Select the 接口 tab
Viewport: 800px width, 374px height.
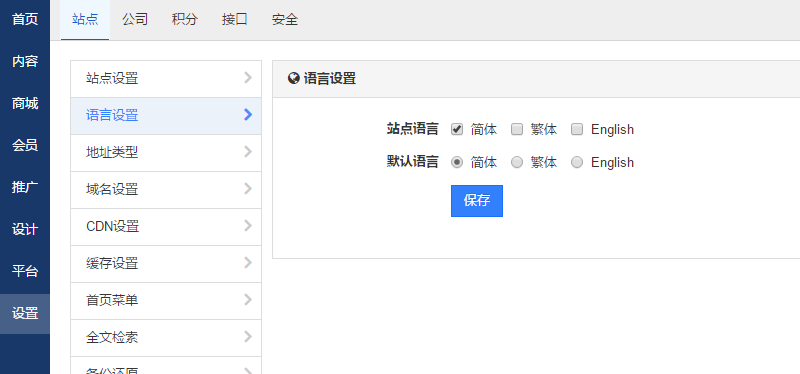click(x=235, y=20)
